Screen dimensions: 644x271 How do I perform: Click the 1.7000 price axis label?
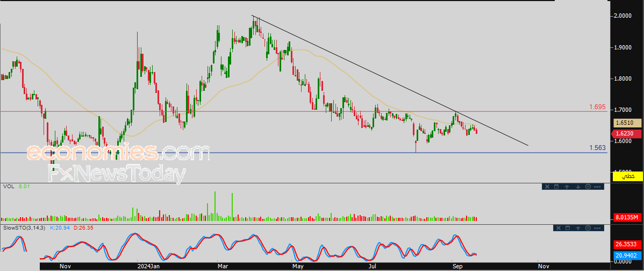[622, 110]
